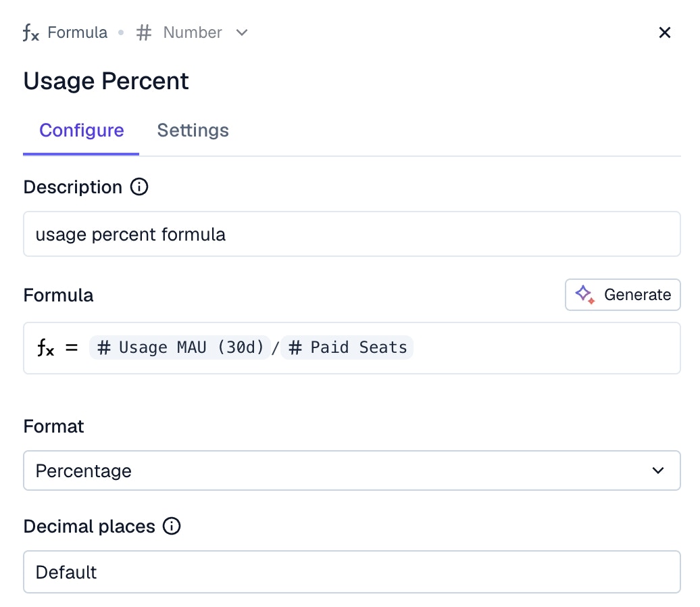
Task: Click the hash icon on Usage MAU
Action: pos(104,348)
